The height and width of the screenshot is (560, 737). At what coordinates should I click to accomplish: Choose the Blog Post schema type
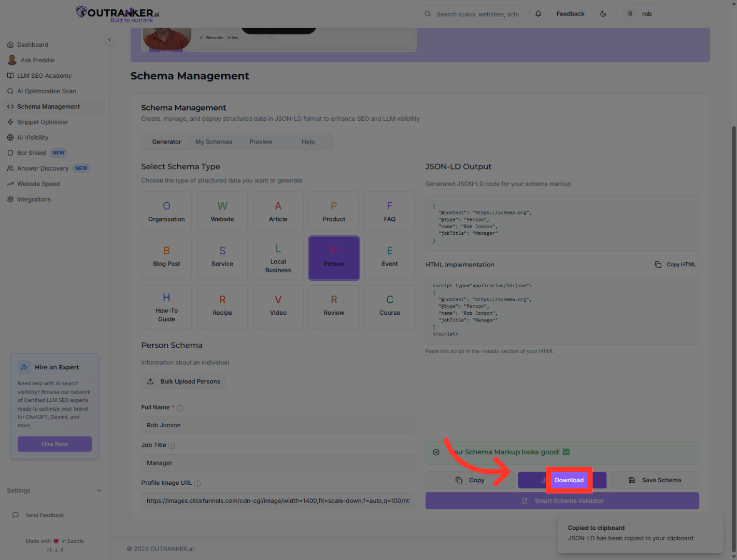click(166, 258)
